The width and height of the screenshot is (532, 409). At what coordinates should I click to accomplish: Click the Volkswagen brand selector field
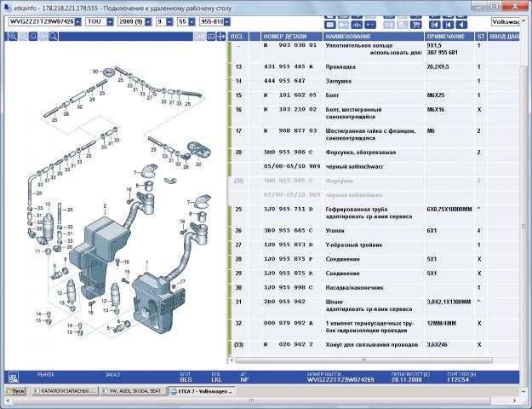[506, 22]
